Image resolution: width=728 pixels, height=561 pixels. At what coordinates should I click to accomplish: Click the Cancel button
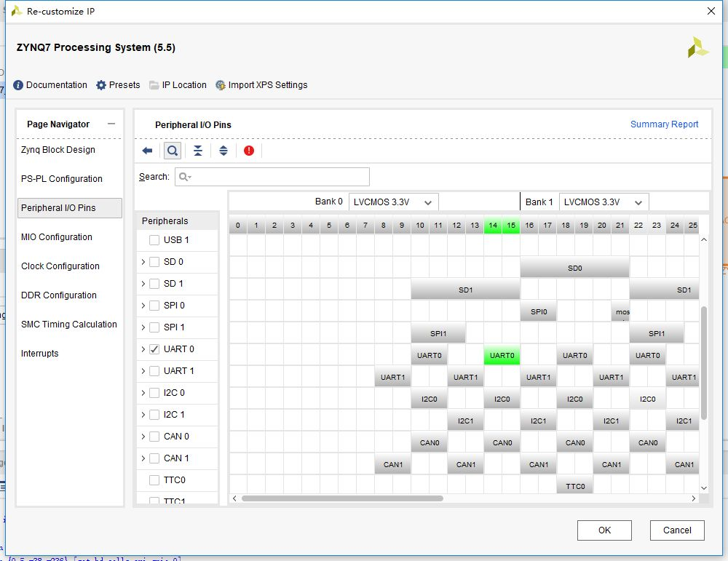(x=677, y=530)
